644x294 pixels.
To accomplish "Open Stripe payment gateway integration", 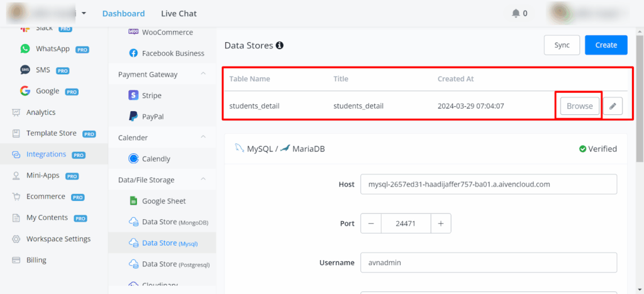I will pyautogui.click(x=152, y=95).
